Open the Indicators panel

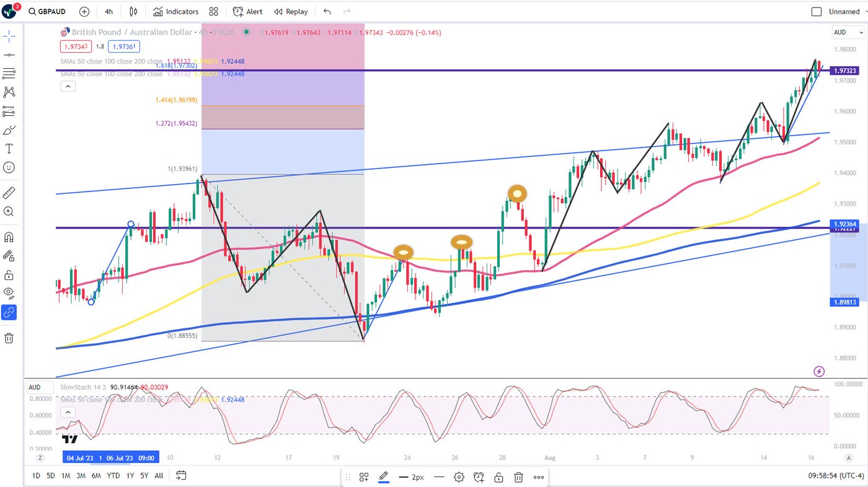(x=175, y=12)
